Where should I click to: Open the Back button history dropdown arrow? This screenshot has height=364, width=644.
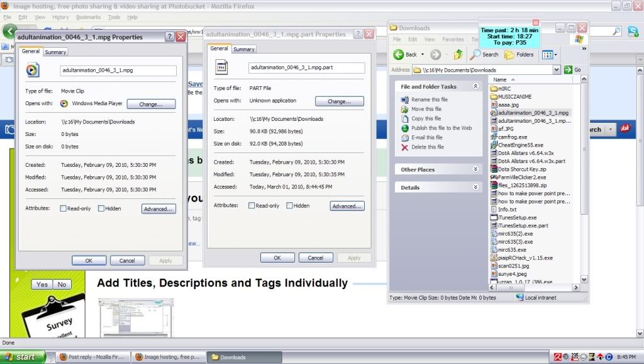pos(423,54)
